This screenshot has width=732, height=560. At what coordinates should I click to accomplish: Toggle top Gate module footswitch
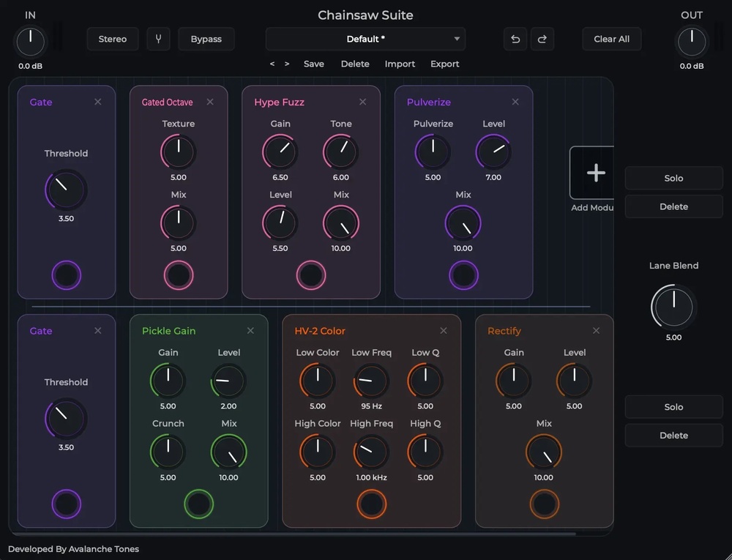pyautogui.click(x=67, y=275)
